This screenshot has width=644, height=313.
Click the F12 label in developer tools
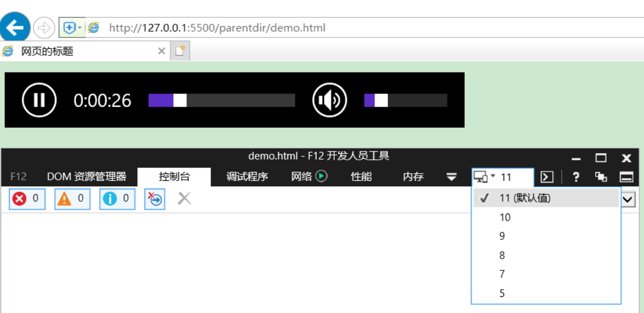pyautogui.click(x=18, y=177)
